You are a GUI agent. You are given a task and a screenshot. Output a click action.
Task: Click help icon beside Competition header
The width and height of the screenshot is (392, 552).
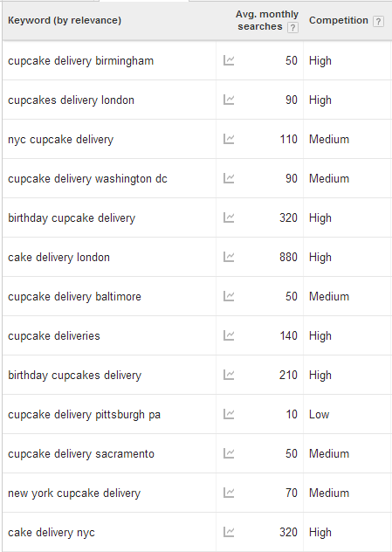[x=378, y=21]
